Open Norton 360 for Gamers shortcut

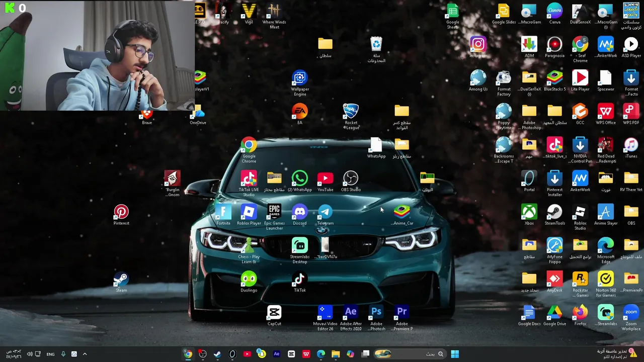tap(606, 284)
